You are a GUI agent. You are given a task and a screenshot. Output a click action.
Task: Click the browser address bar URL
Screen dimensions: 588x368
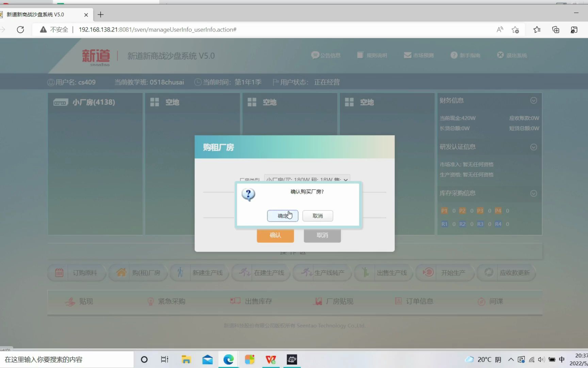(158, 30)
